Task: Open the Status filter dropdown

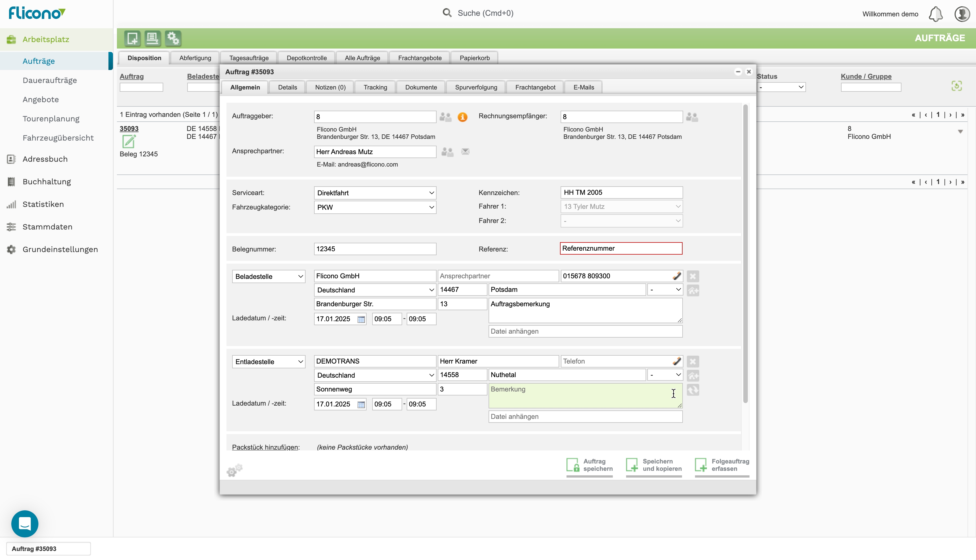Action: click(x=781, y=87)
